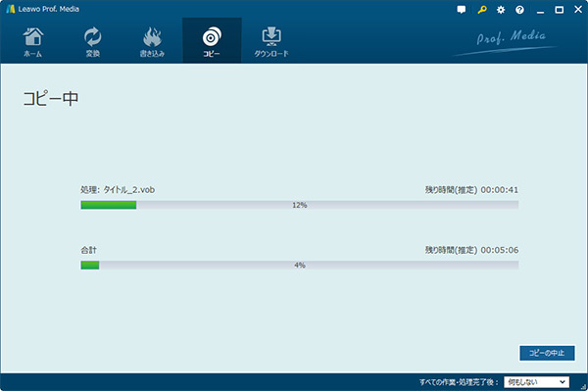Click the Prof. Media brand text
The width and height of the screenshot is (588, 391).
(x=511, y=37)
